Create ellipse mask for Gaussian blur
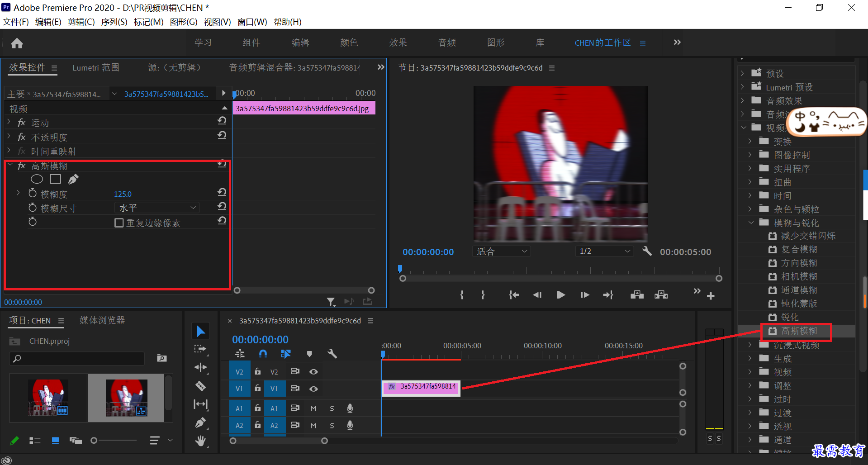 point(37,179)
